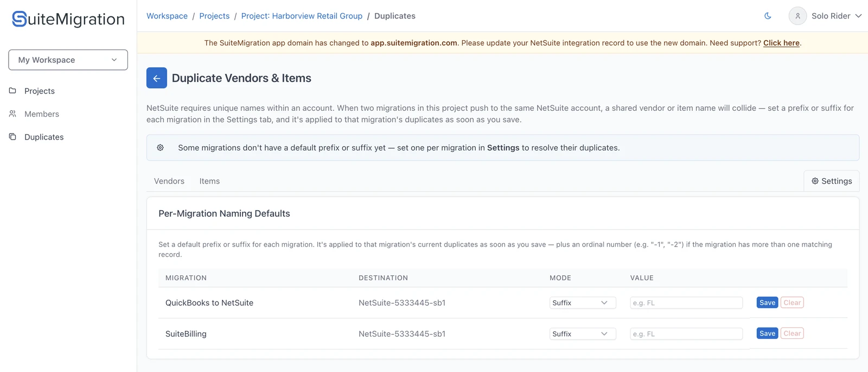Click the Workspace breadcrumb link
Screen dimensions: 868x372
click(167, 16)
